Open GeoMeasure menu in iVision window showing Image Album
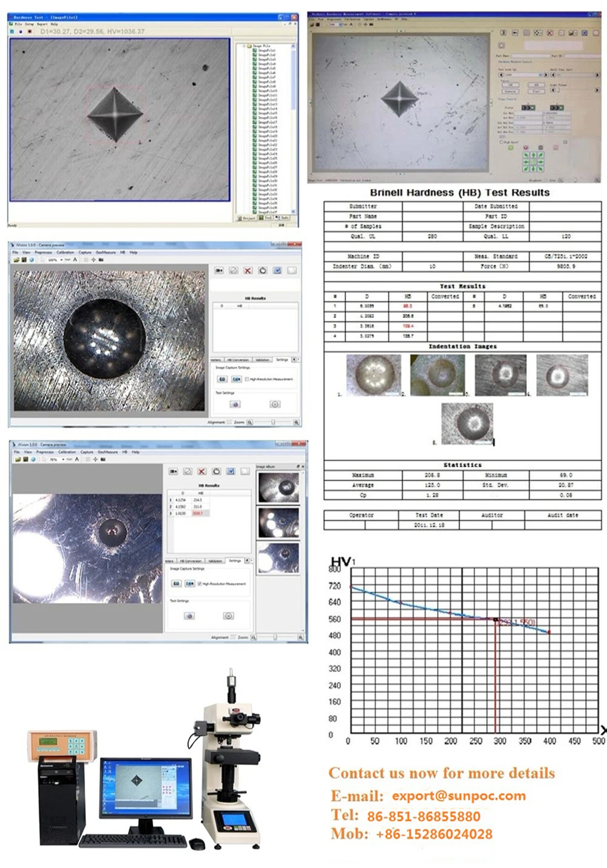607x868 pixels. tap(107, 452)
